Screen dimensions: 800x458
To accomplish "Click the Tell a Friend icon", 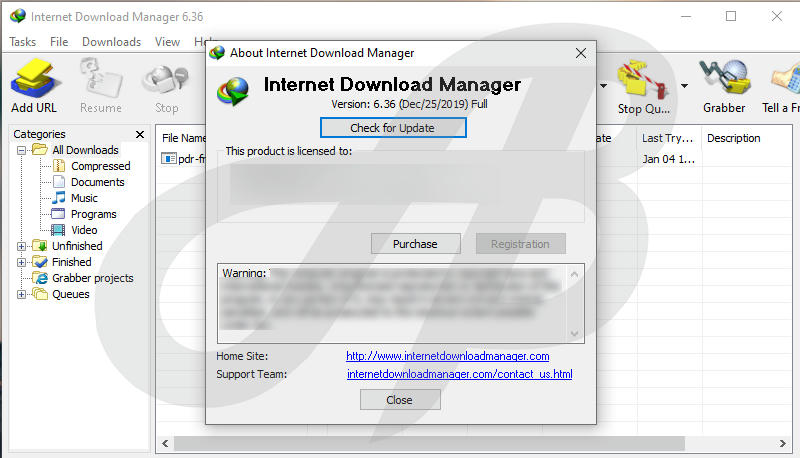I will pos(786,79).
